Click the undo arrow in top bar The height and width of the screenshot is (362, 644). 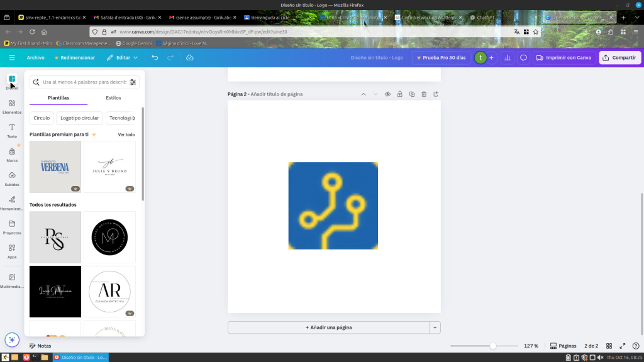[155, 58]
